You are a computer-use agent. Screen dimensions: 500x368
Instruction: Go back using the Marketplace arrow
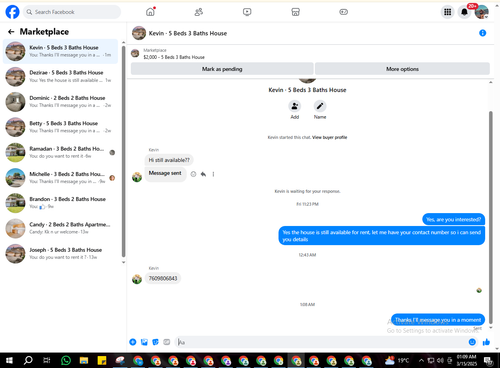(11, 32)
